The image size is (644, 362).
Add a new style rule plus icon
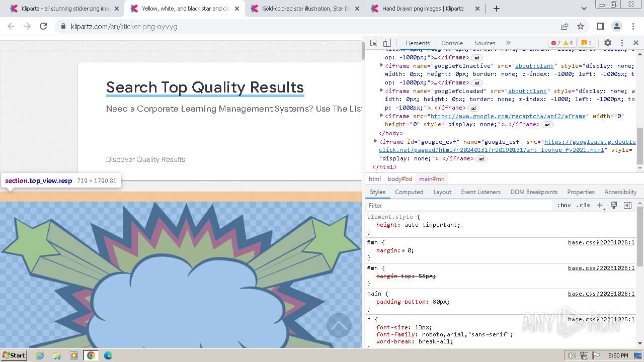(x=600, y=205)
